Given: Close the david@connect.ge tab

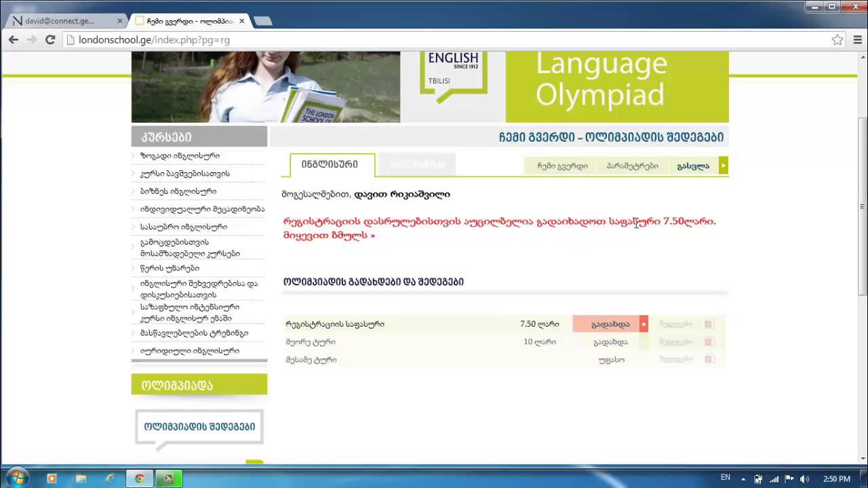Looking at the screenshot, I should (120, 21).
